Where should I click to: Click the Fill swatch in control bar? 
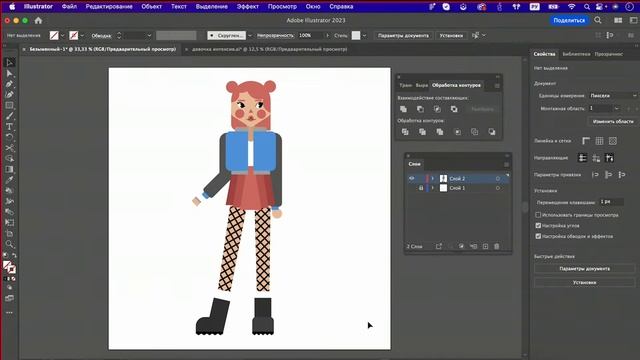click(54, 36)
